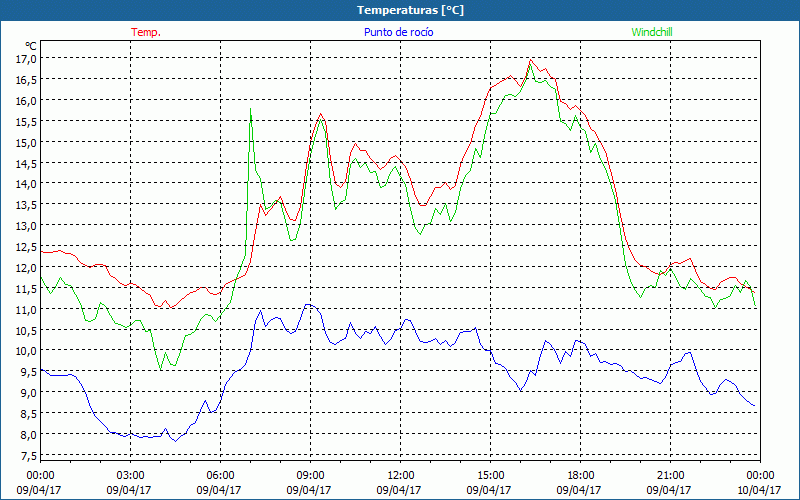This screenshot has height=500, width=800.
Task: Click the 12,5 y-axis value
Action: tap(28, 246)
